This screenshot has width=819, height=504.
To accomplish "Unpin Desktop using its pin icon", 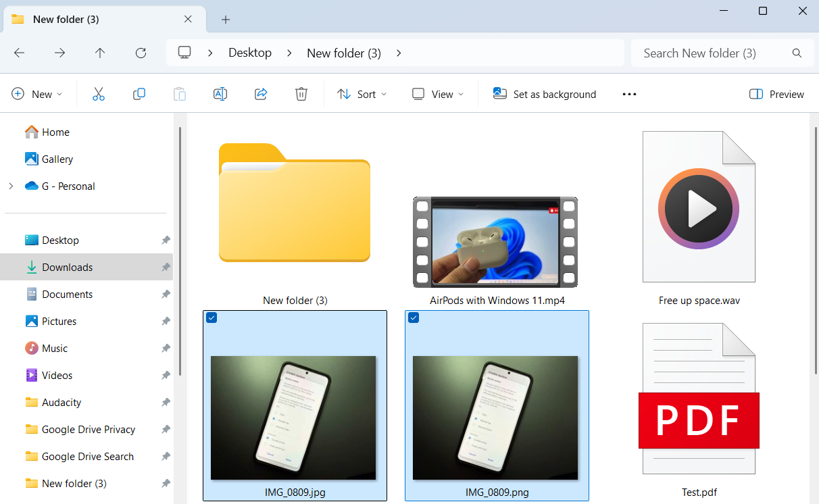I will click(x=166, y=240).
